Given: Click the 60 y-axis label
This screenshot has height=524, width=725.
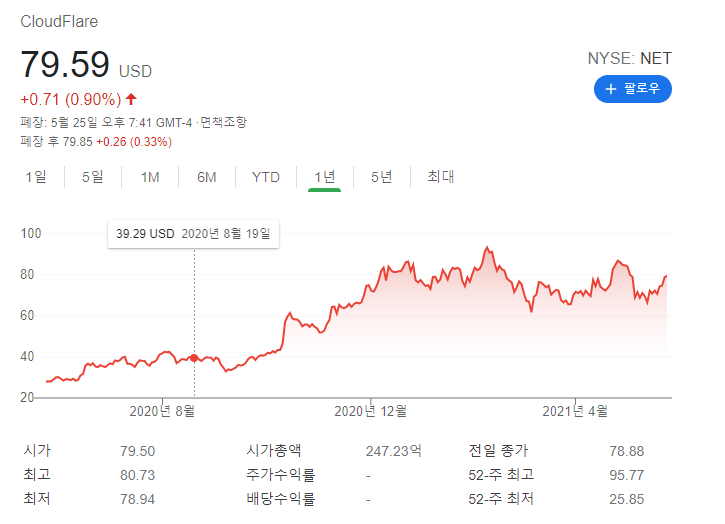Looking at the screenshot, I should (27, 315).
